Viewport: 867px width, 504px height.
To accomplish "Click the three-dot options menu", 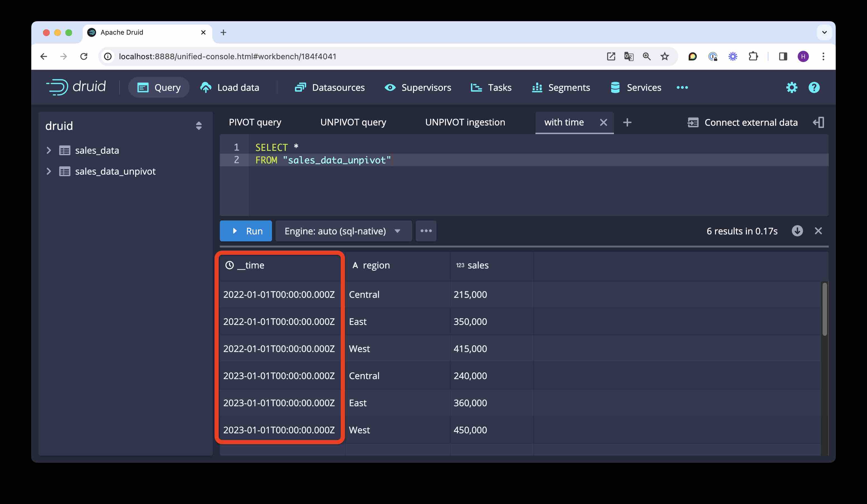I will (x=427, y=230).
